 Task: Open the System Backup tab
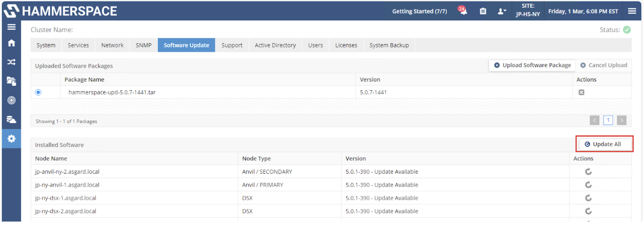[x=389, y=45]
